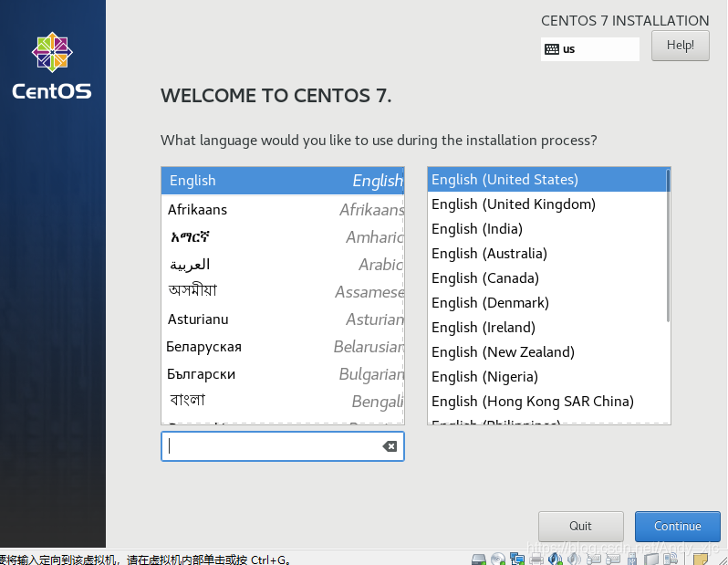This screenshot has height=565, width=728.
Task: Click the blue Continue button
Action: 678,527
